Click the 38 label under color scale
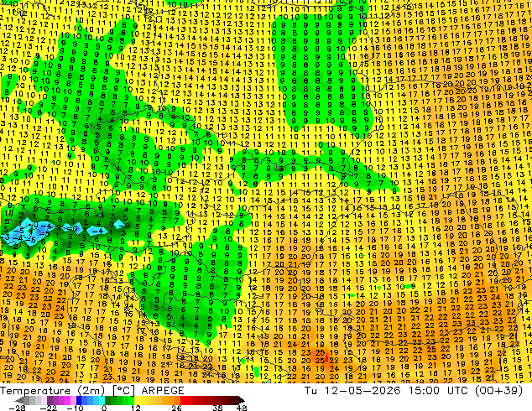Viewport: 532px width, 411px height. (218, 408)
